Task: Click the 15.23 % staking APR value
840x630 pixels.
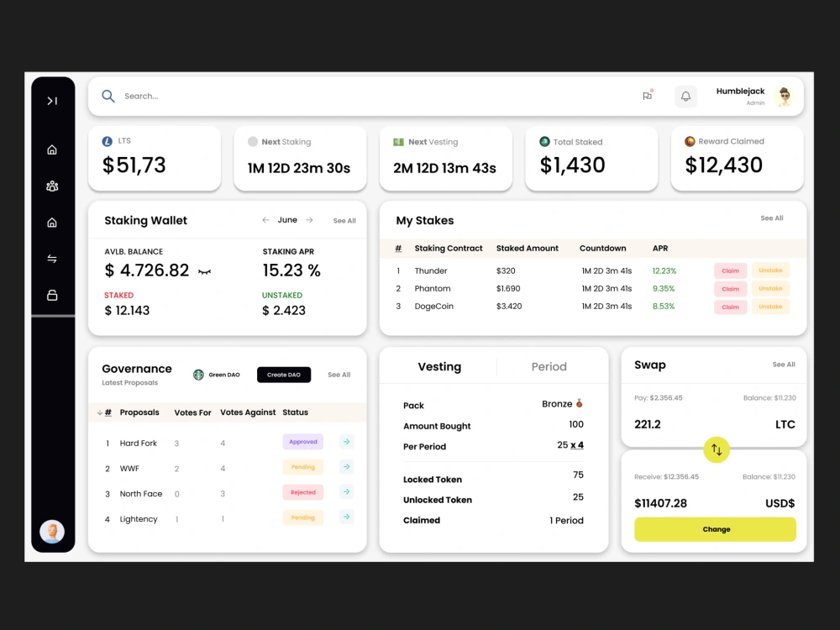Action: 291,270
